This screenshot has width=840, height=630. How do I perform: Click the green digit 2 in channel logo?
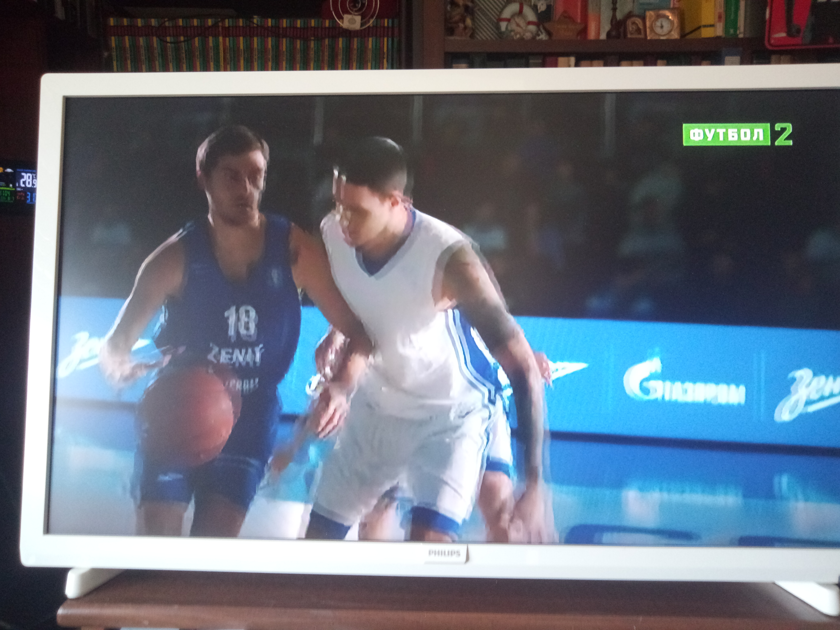click(x=783, y=135)
